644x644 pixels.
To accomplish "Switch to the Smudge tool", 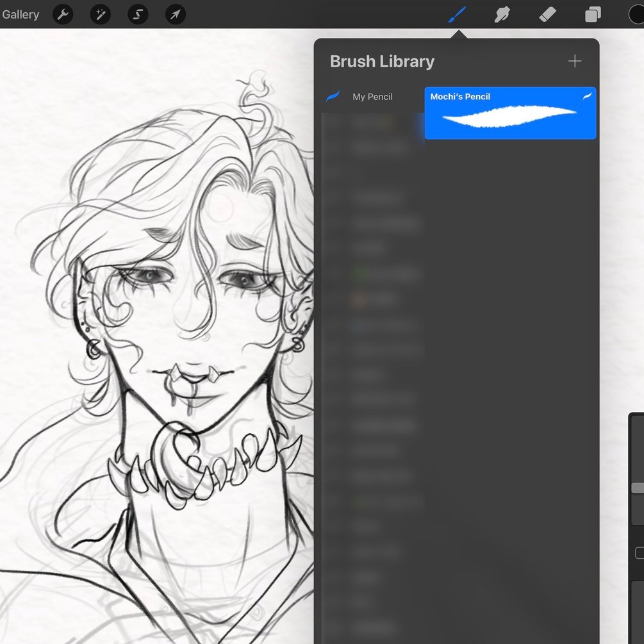I will click(502, 14).
